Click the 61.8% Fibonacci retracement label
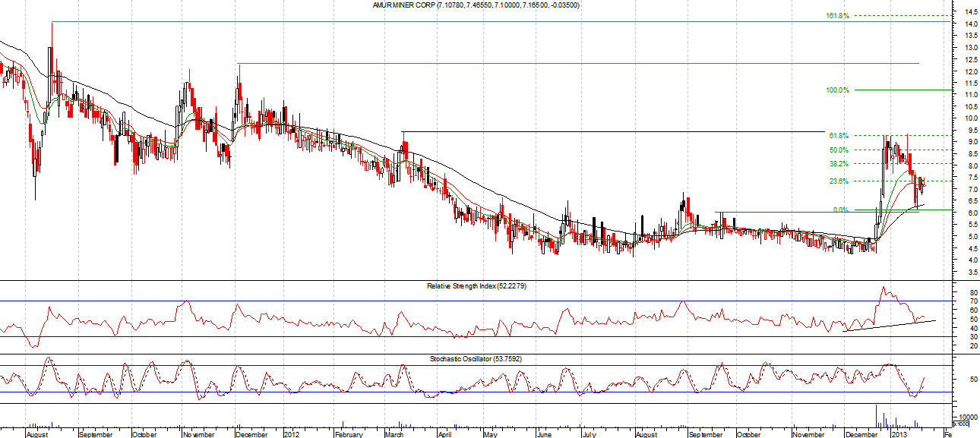Image resolution: width=980 pixels, height=438 pixels. tap(837, 136)
